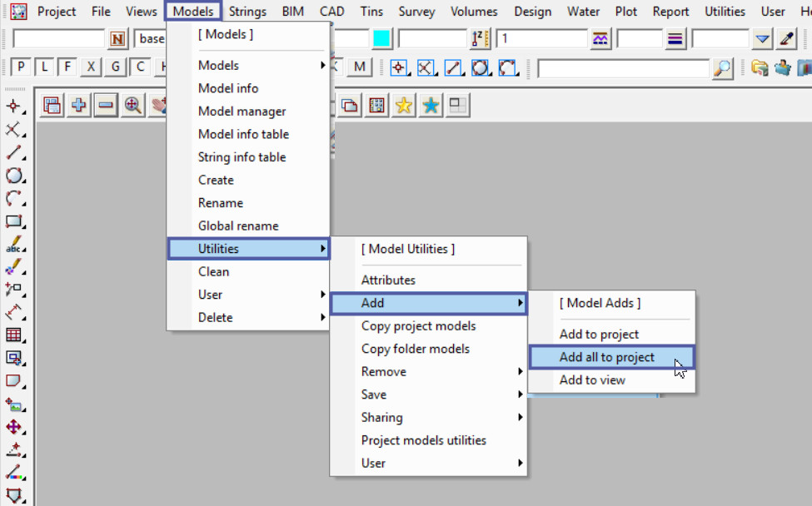
Task: Open the Tins menu
Action: 371,12
